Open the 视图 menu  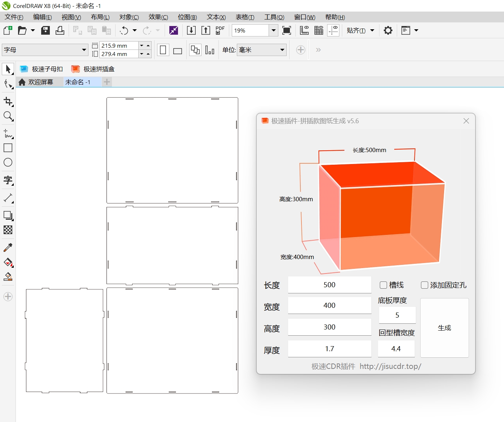coord(71,17)
